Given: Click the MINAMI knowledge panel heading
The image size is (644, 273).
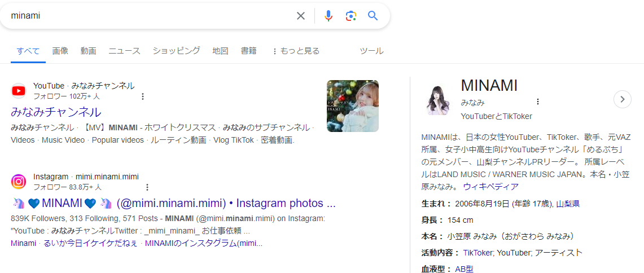Looking at the screenshot, I should (x=489, y=85).
